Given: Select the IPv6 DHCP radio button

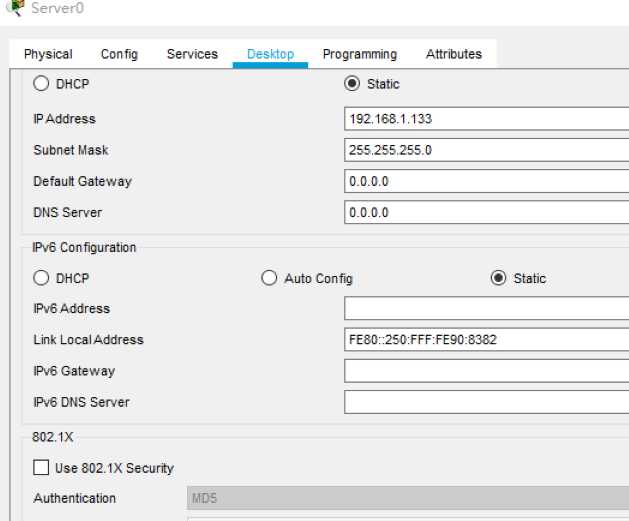Looking at the screenshot, I should click(x=41, y=278).
